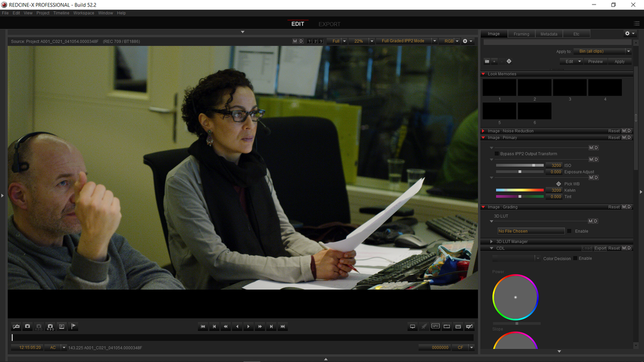
Task: Click the ISO slider
Action: pyautogui.click(x=520, y=165)
